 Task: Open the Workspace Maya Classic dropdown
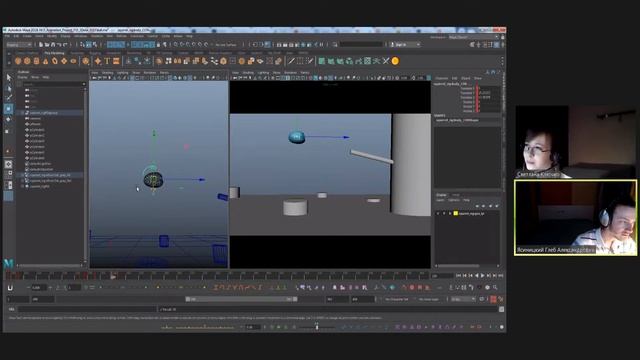point(472,37)
